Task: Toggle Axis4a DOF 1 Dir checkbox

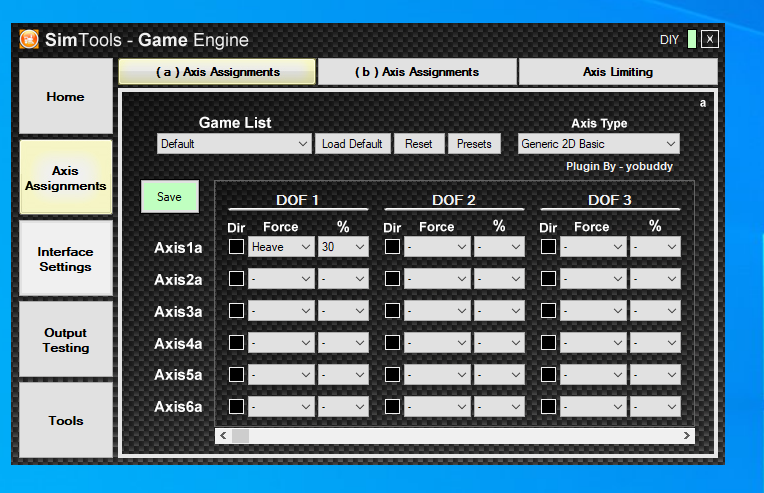Action: [236, 342]
